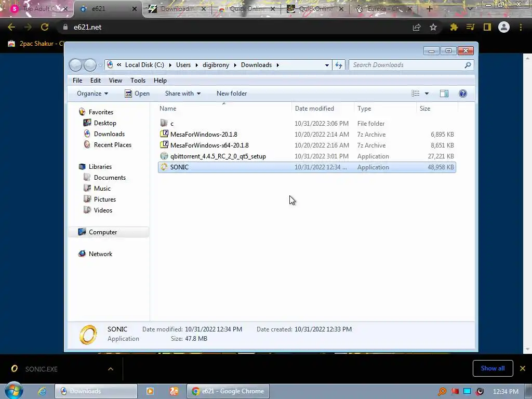Open the Windows Start menu orb
Image resolution: width=532 pixels, height=399 pixels.
(14, 391)
